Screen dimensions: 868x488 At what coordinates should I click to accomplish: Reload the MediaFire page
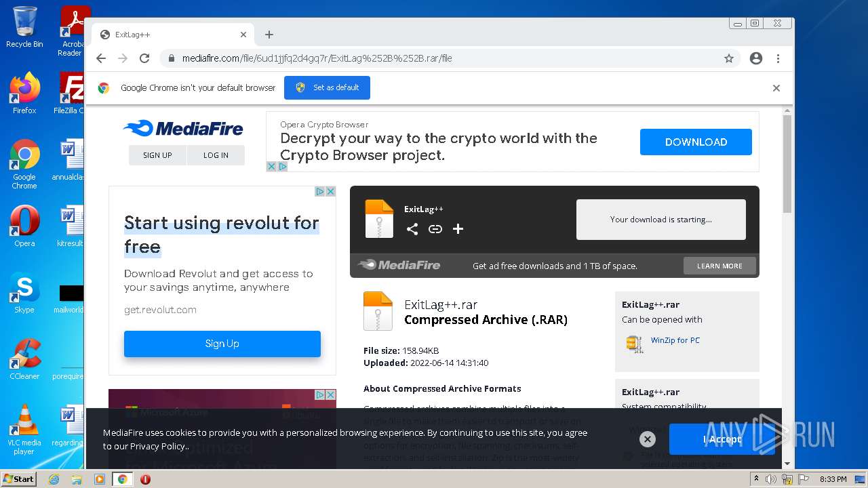click(144, 58)
